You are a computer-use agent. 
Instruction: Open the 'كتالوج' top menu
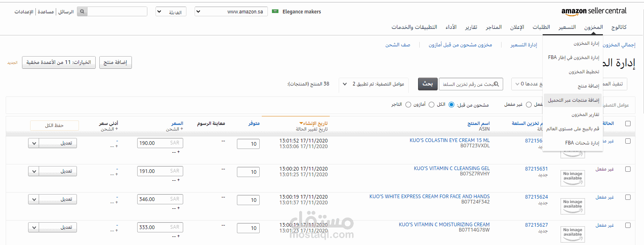click(x=619, y=27)
